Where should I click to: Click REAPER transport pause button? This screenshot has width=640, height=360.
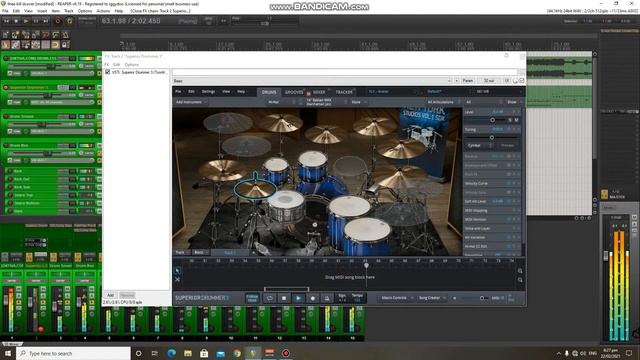(x=36, y=21)
